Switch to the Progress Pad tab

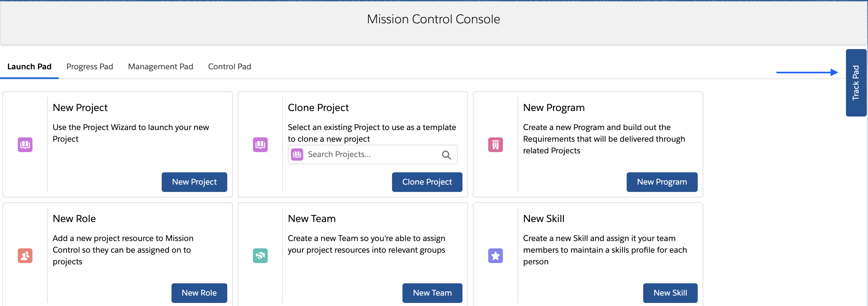(90, 67)
